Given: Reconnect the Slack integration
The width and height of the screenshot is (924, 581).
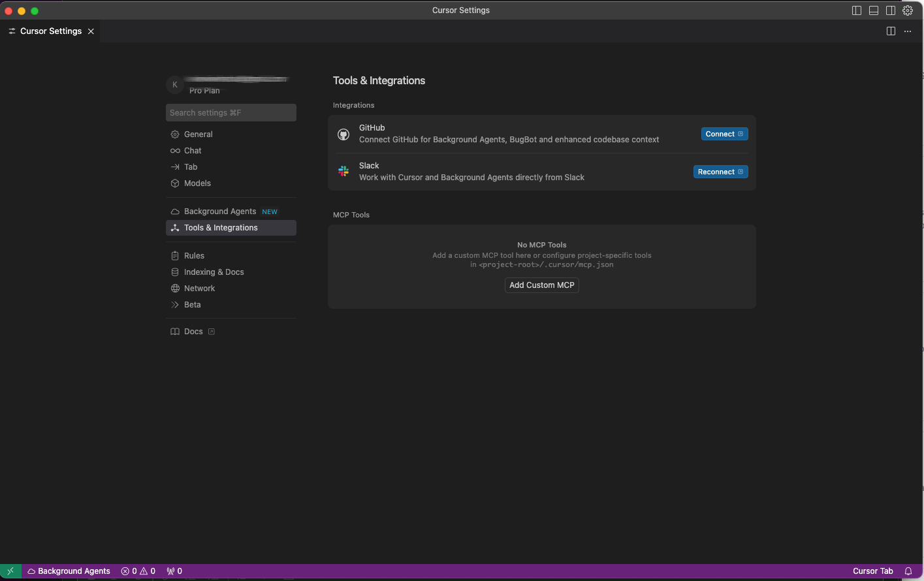Looking at the screenshot, I should coord(720,171).
